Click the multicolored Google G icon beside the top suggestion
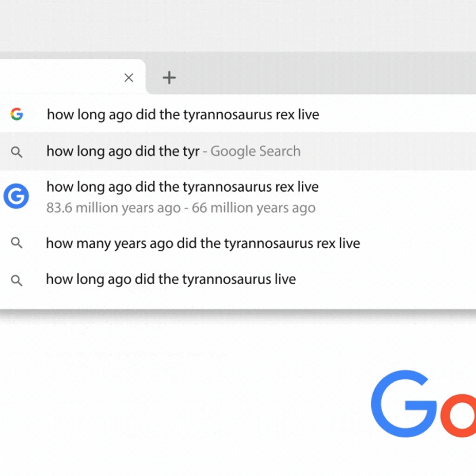Image resolution: width=476 pixels, height=476 pixels. click(x=16, y=114)
